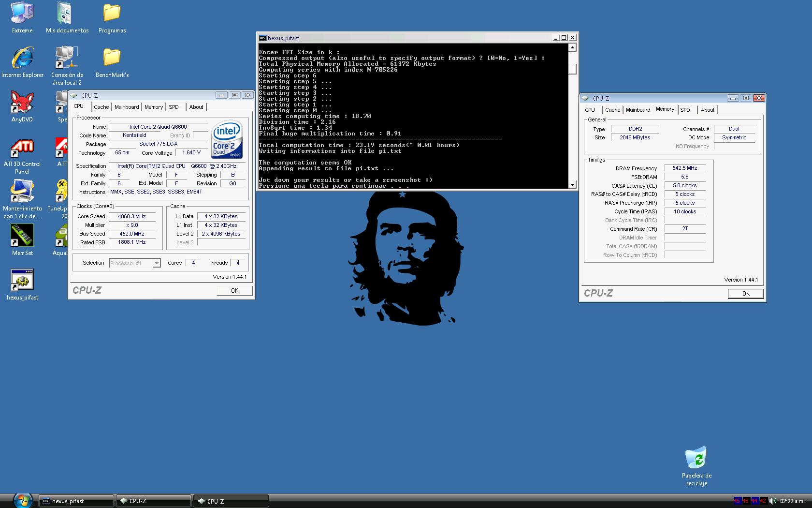The image size is (812, 508).
Task: Click the volume speaker tray icon
Action: [x=773, y=501]
